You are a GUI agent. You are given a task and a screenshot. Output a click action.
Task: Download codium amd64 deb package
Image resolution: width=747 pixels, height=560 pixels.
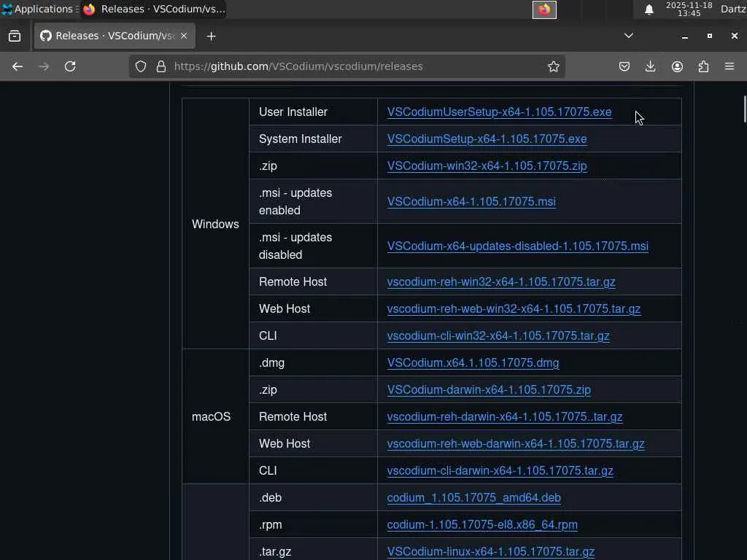coord(473,497)
